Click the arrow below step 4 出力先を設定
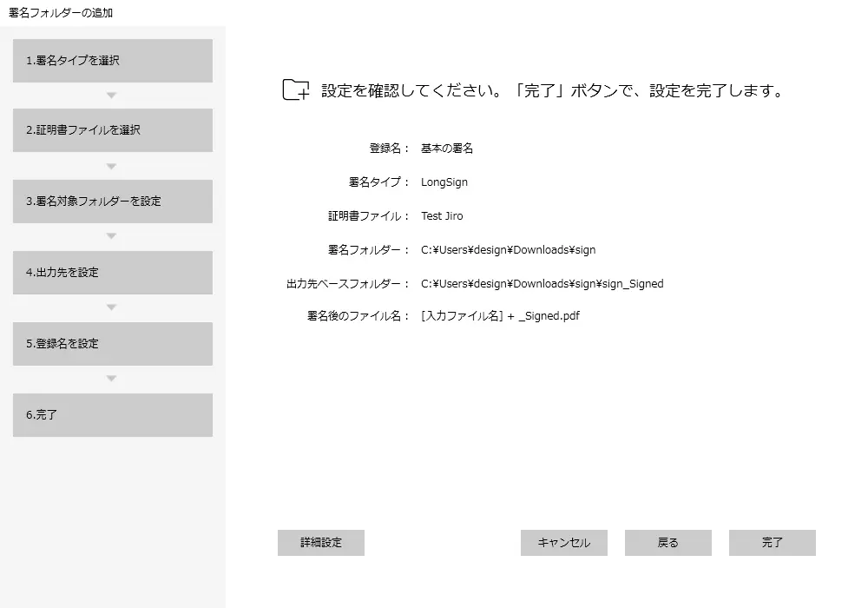 [x=111, y=307]
